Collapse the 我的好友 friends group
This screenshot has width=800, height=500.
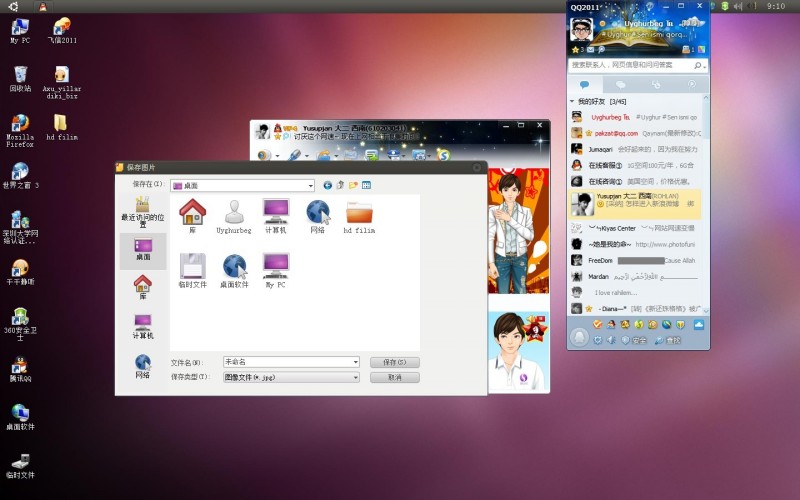click(572, 102)
